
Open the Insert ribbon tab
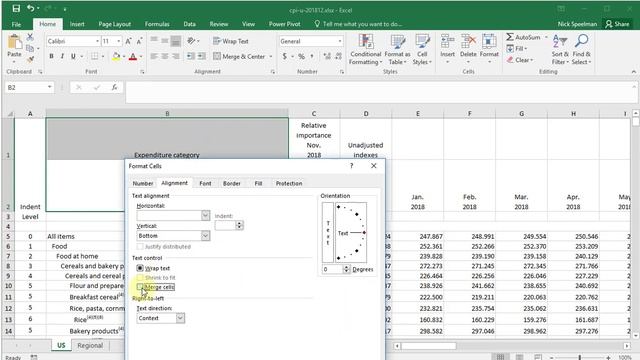point(77,24)
